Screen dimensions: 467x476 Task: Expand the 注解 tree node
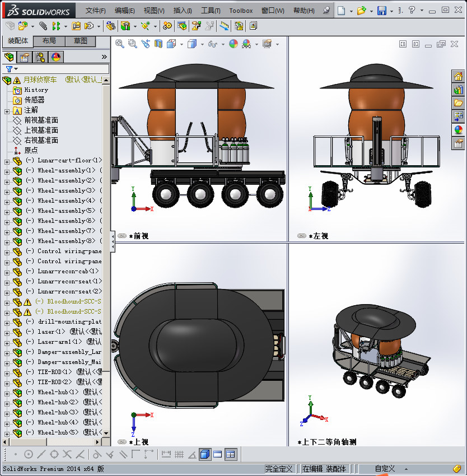tap(7, 111)
